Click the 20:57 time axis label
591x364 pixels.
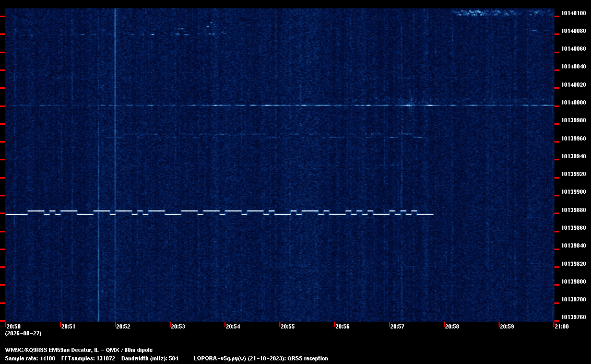click(x=397, y=326)
